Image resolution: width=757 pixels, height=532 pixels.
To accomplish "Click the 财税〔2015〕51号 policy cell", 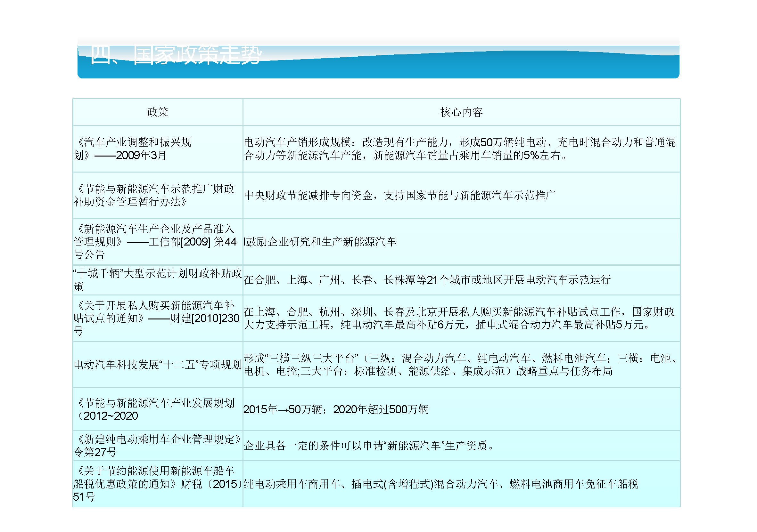I will pyautogui.click(x=155, y=481).
